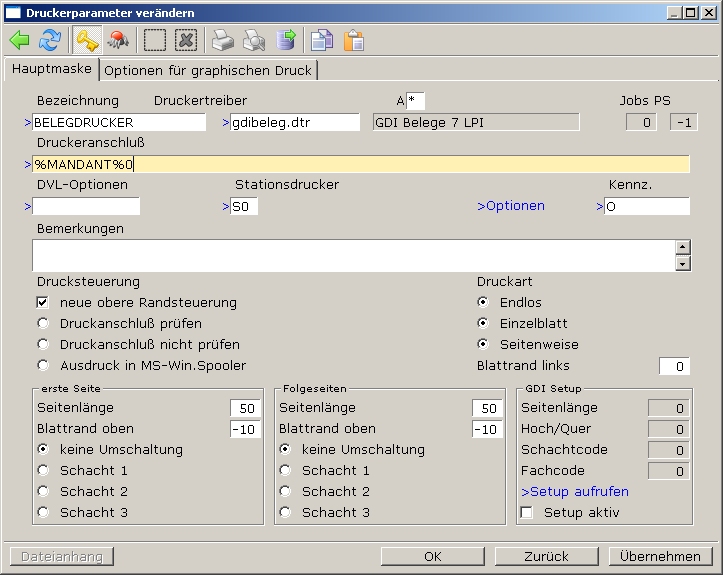Open the '>Optionen' link
The height and width of the screenshot is (575, 723).
tap(511, 206)
